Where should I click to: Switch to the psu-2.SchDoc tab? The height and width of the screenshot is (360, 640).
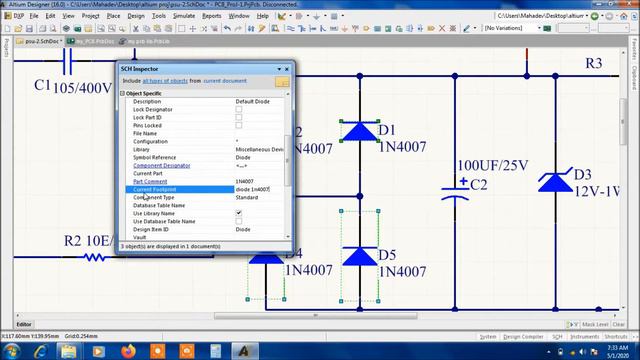(x=40, y=41)
